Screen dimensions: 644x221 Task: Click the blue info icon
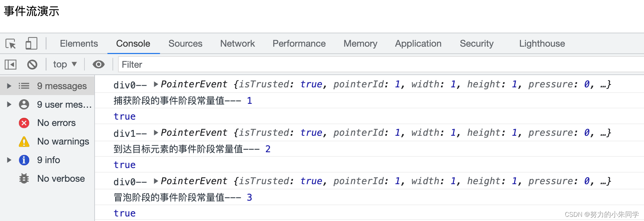pos(24,160)
